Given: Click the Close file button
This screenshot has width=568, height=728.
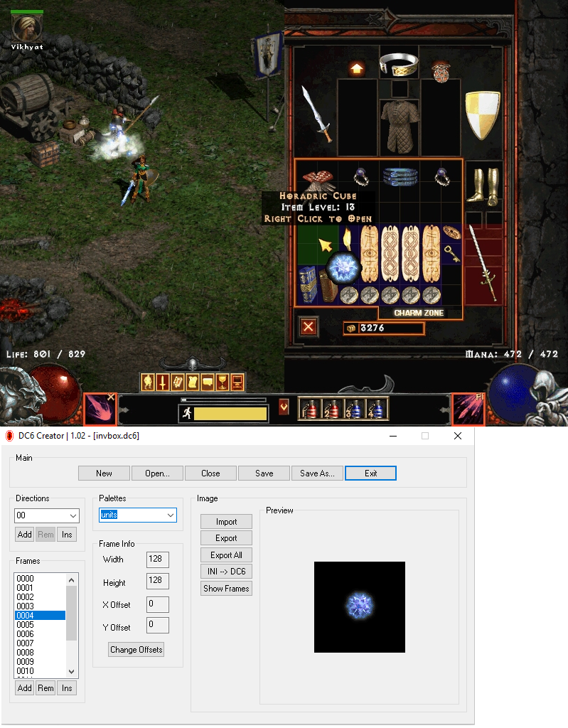Looking at the screenshot, I should (210, 473).
